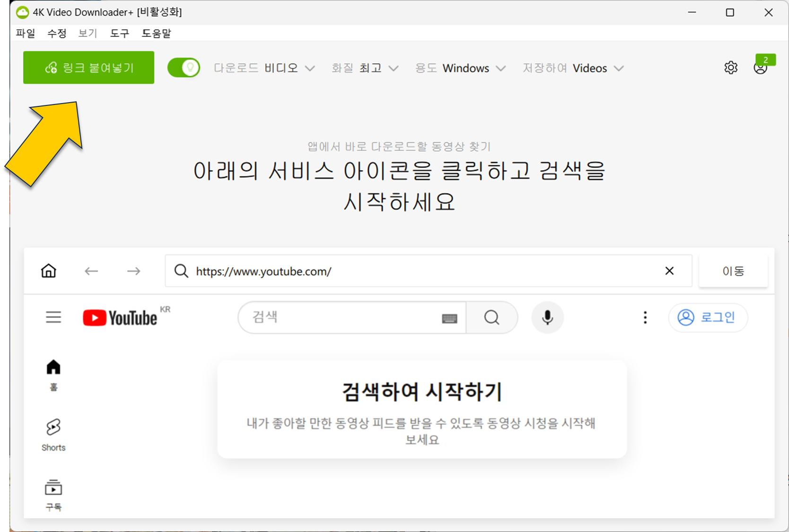Navigate forward with the right arrow

tap(134, 271)
